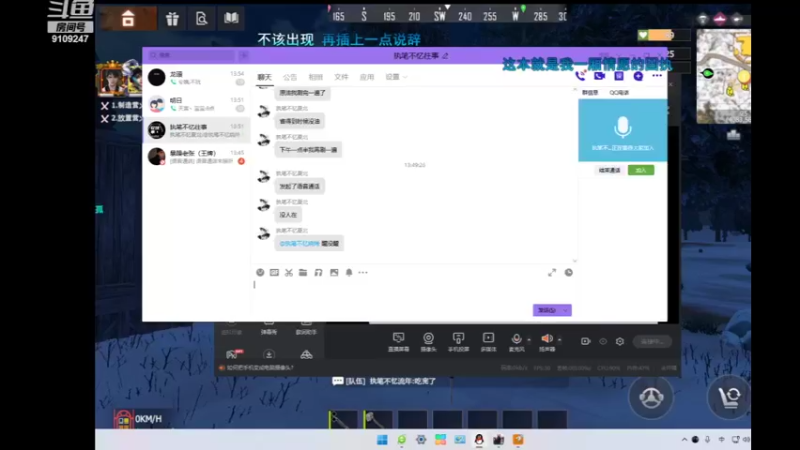This screenshot has width=800, height=450.
Task: Open the QQ电话 tab in side panel
Action: click(x=619, y=92)
